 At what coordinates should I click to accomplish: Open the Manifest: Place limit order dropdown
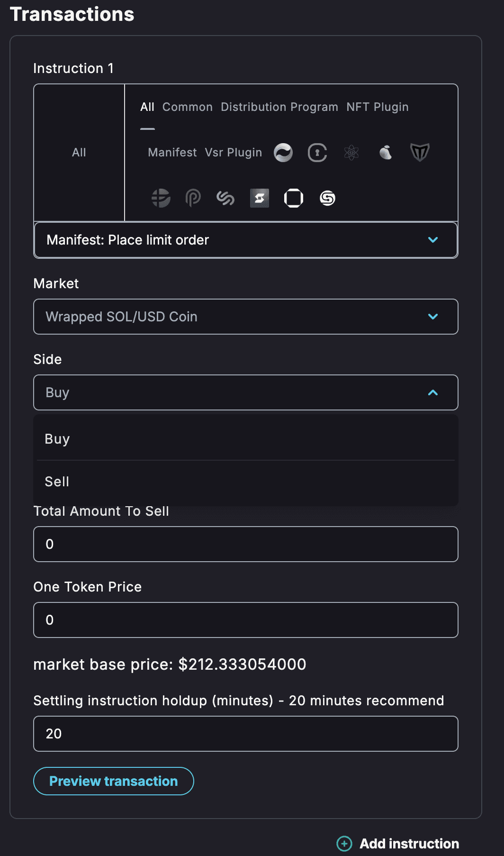(x=245, y=240)
